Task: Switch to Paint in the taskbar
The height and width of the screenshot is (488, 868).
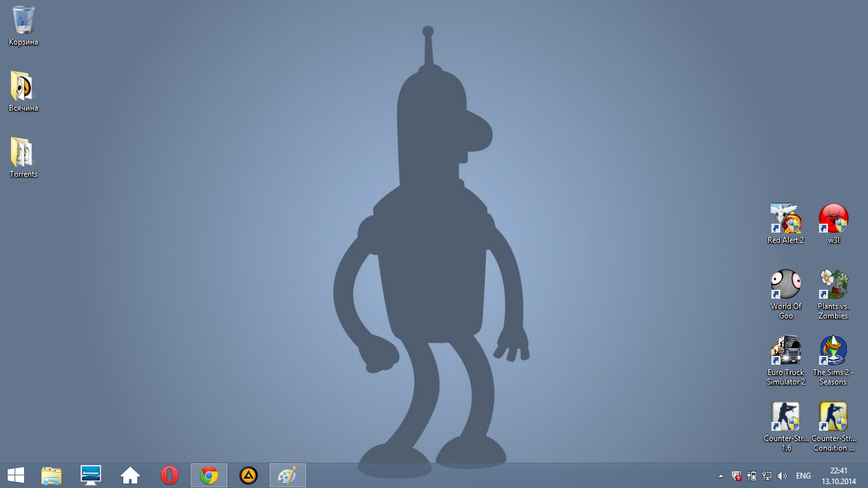Action: tap(288, 475)
